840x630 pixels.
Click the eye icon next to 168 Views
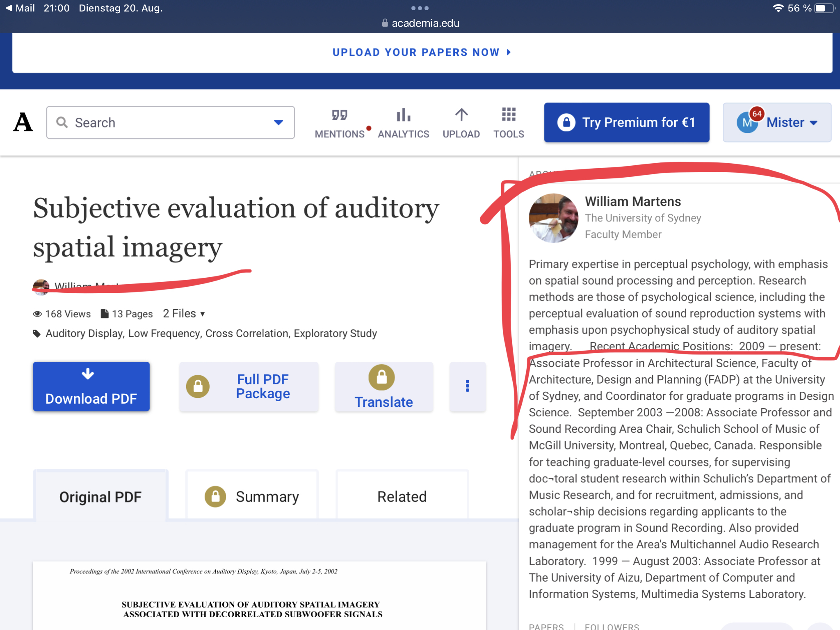click(37, 314)
